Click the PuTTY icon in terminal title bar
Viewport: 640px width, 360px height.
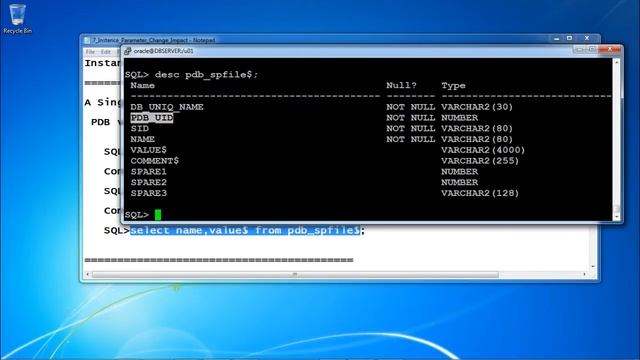128,51
